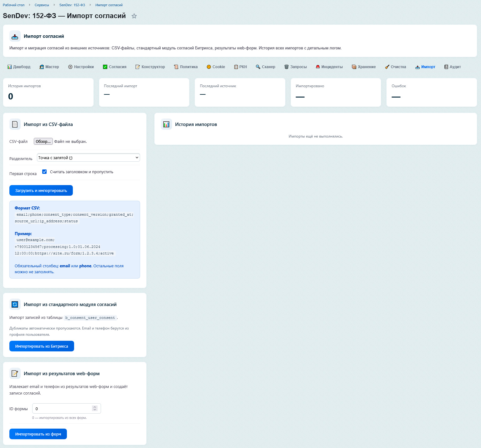This screenshot has width=481, height=448.
Task: Open the Cookie icon tab
Action: pyautogui.click(x=209, y=67)
